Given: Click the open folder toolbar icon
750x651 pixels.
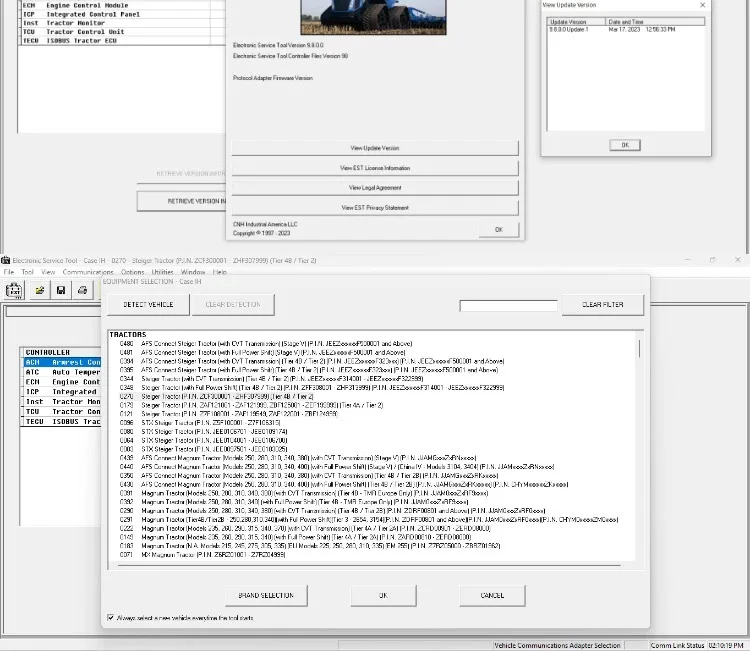Looking at the screenshot, I should tap(40, 290).
